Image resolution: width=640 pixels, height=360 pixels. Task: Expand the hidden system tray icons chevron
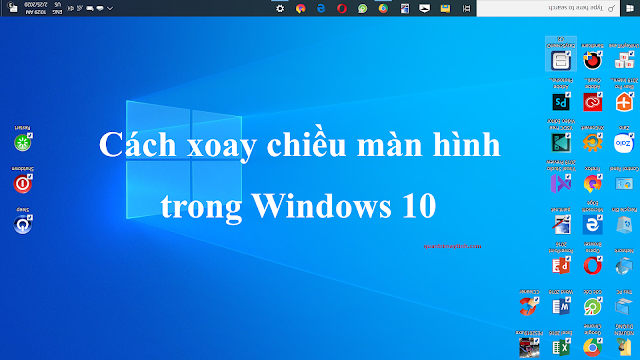[x=109, y=8]
